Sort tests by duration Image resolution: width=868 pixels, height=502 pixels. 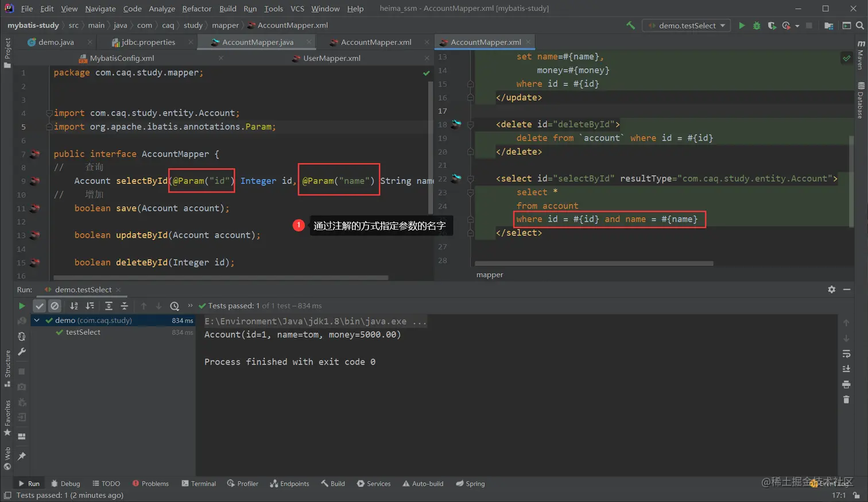tap(90, 306)
